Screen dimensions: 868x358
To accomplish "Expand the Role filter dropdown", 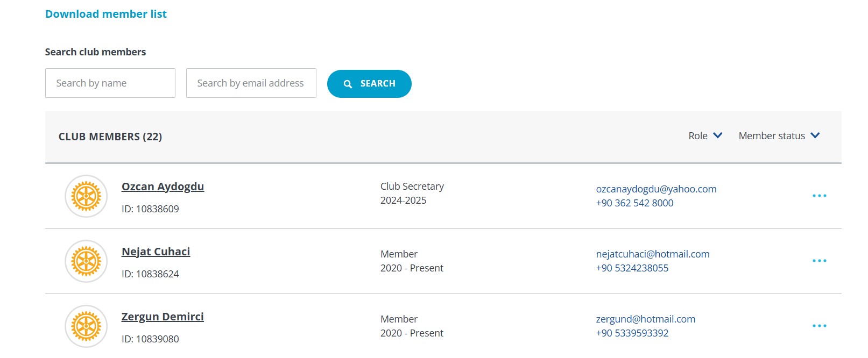I will 705,136.
